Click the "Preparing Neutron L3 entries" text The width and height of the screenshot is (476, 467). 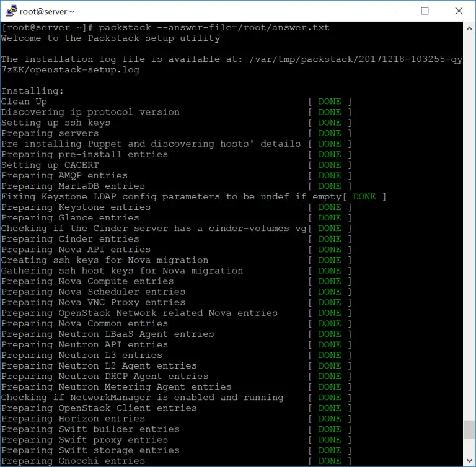82,356
